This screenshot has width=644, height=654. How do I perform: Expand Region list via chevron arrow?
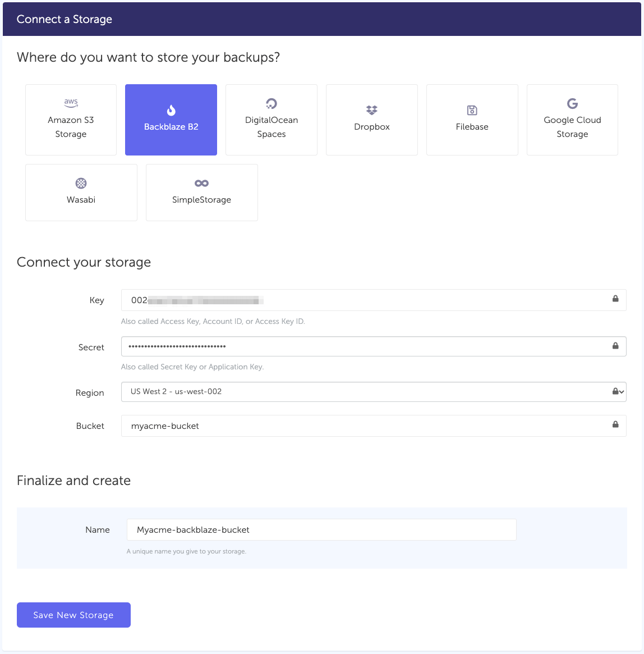(x=622, y=392)
